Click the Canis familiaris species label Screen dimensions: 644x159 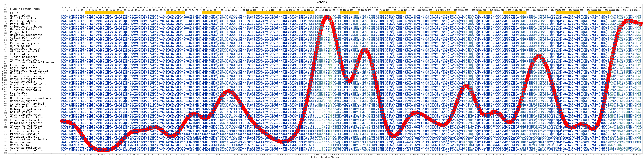pyautogui.click(x=23, y=68)
